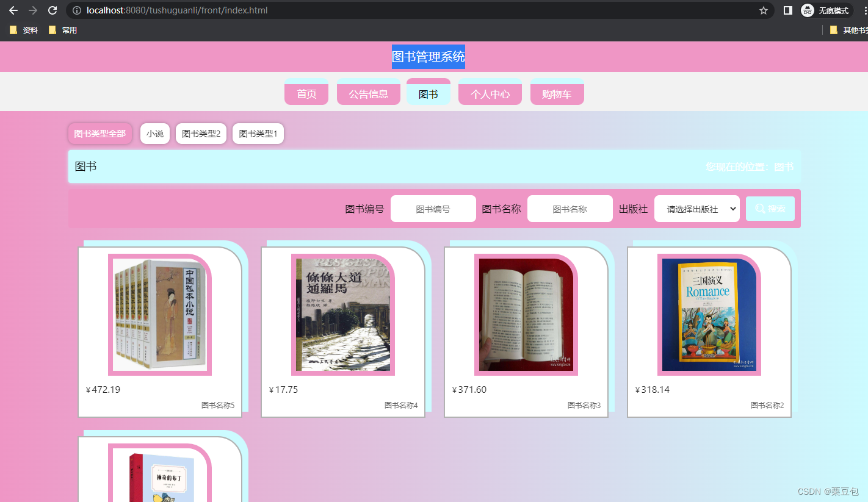The image size is (868, 502).
Task: Open the browser side panel icon
Action: tap(787, 10)
